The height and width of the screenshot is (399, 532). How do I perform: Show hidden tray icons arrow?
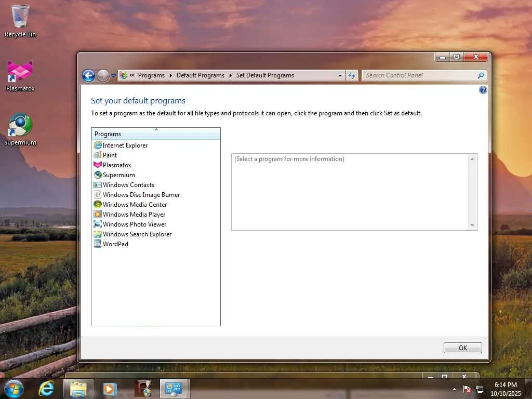[454, 389]
